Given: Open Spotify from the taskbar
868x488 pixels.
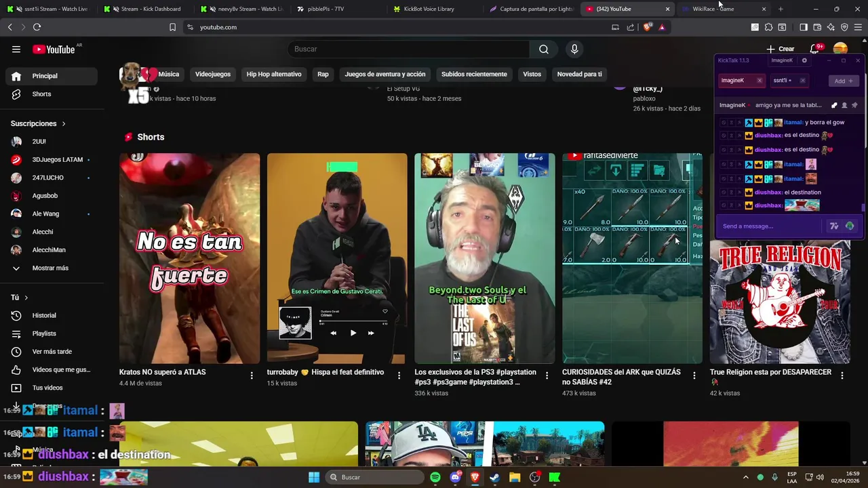Looking at the screenshot, I should [435, 477].
